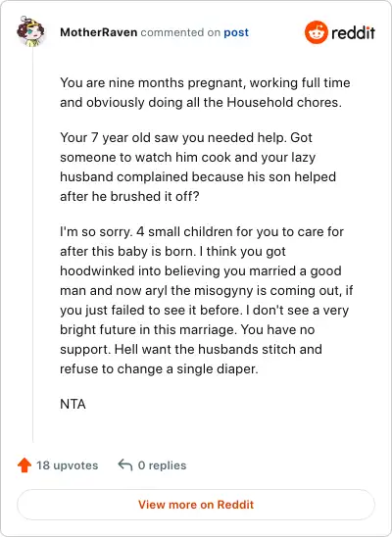Click the 'nine months pregnant' opening paragraph
Screen dimensions: 392x537
(205, 92)
